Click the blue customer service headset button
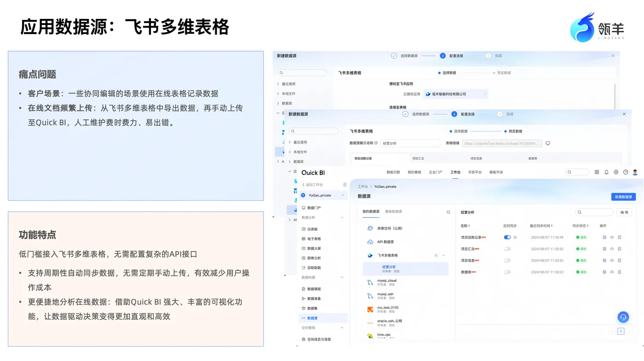Screen dimensions: 644x361 (x=623, y=317)
